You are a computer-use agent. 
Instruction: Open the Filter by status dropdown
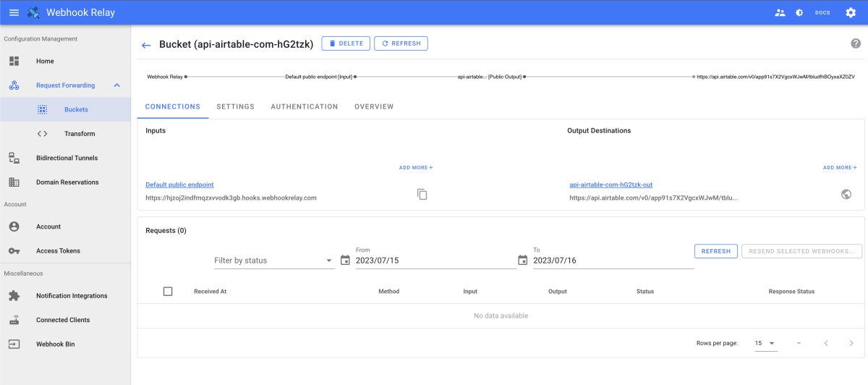273,261
